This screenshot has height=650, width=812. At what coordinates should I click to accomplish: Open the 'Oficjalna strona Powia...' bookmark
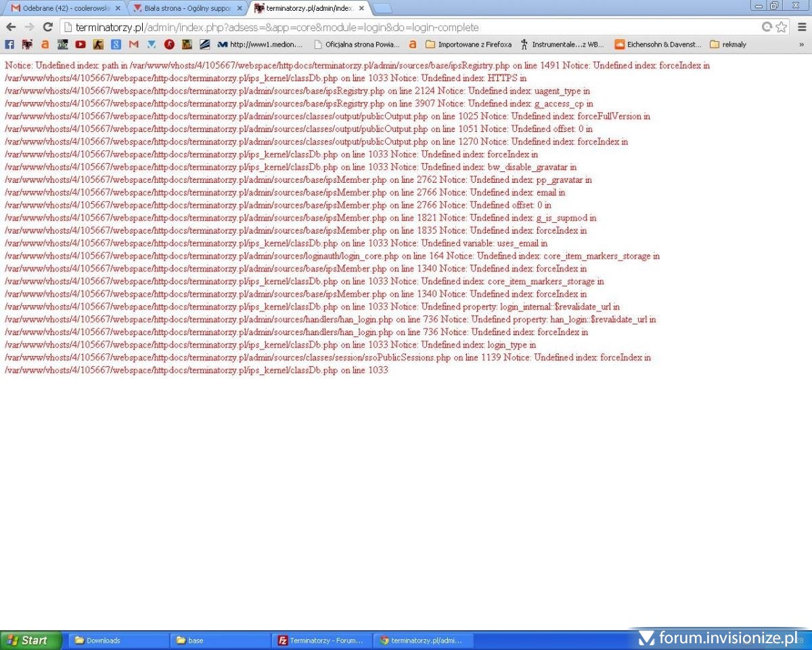coord(357,44)
